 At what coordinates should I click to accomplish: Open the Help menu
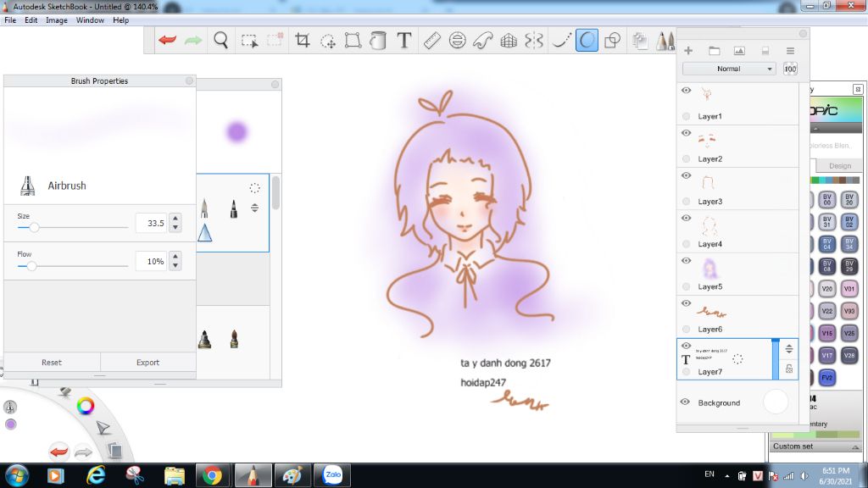pos(120,20)
